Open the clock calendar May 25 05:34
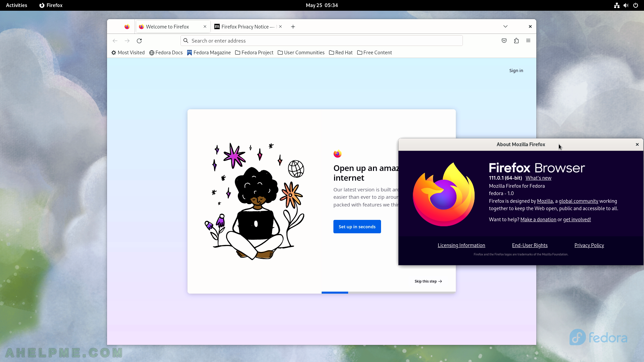644x362 pixels. [322, 5]
